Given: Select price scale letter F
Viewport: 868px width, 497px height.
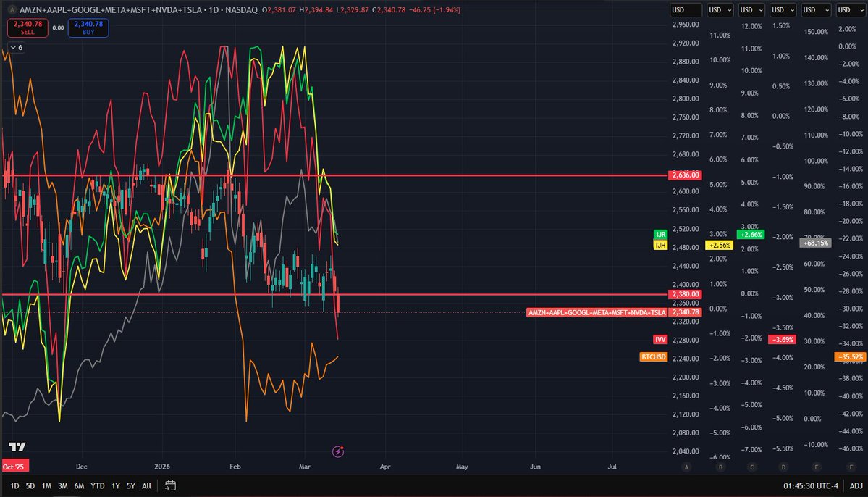Looking at the screenshot, I should click(851, 467).
